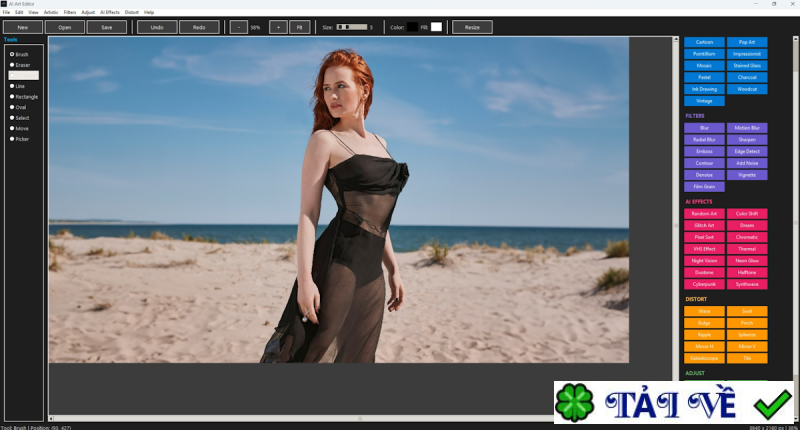Apply the Wave distortion
Image resolution: width=800 pixels, height=430 pixels.
point(704,311)
